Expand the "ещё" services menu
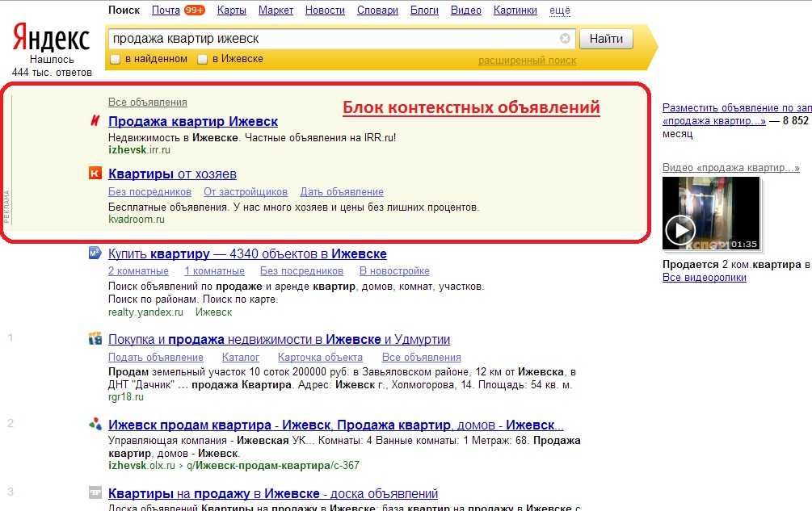812x511 pixels. click(559, 10)
